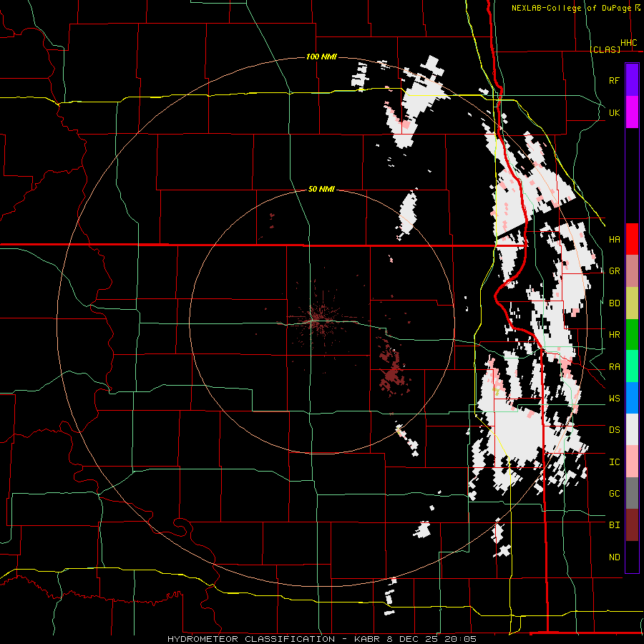Click the DS legend label
Viewport: 644px width, 644px height.
tap(614, 430)
